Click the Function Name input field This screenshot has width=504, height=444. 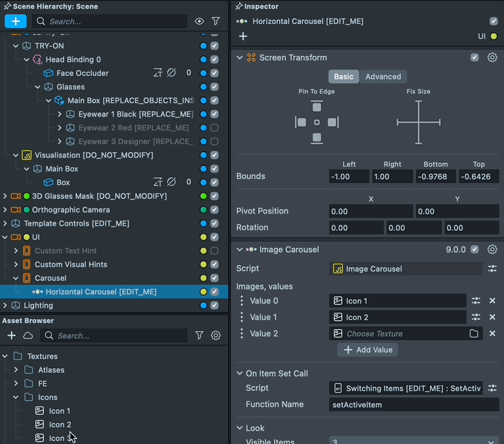414,404
